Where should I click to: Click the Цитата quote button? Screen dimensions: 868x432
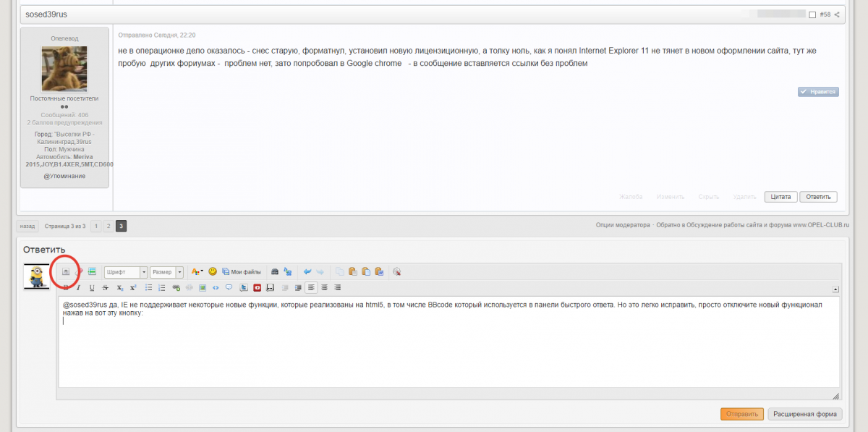(780, 197)
